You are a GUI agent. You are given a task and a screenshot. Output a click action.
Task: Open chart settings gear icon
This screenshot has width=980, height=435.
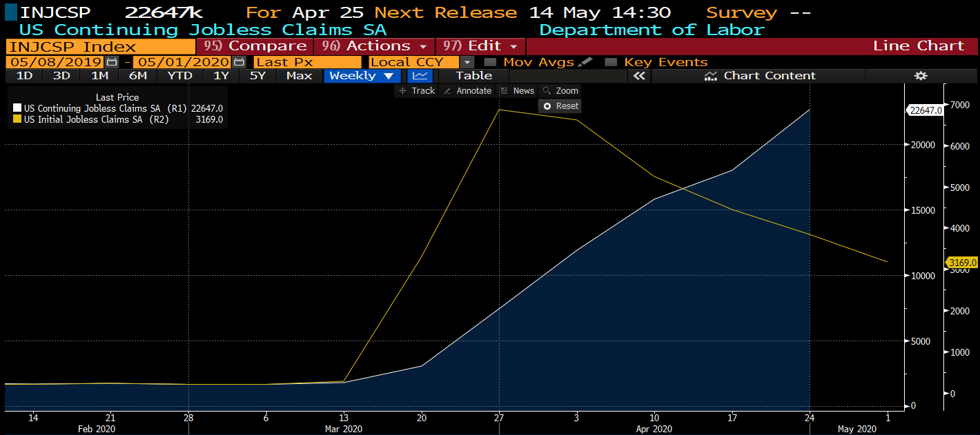pos(921,76)
